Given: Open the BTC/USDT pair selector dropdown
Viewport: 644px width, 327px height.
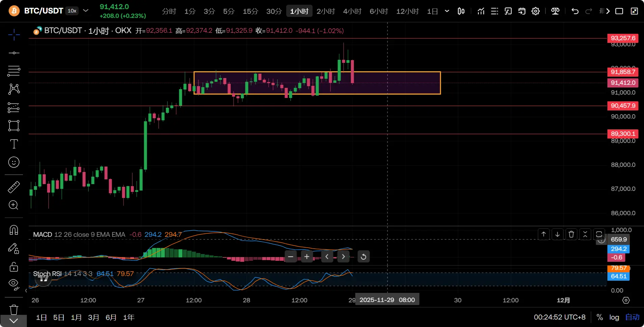Looking at the screenshot, I should 86,10.
